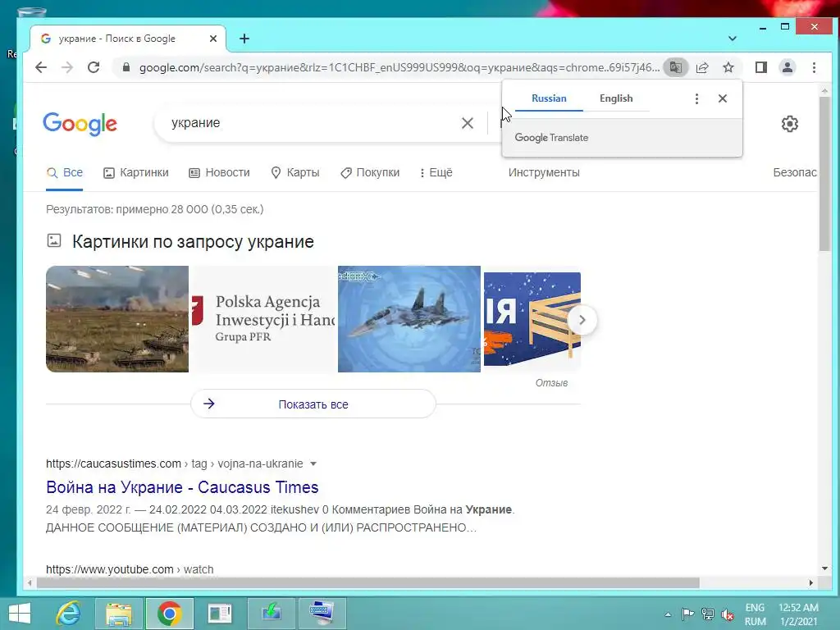Click the search box containing 'украние'
Image resolution: width=840 pixels, height=630 pixels.
click(x=311, y=123)
